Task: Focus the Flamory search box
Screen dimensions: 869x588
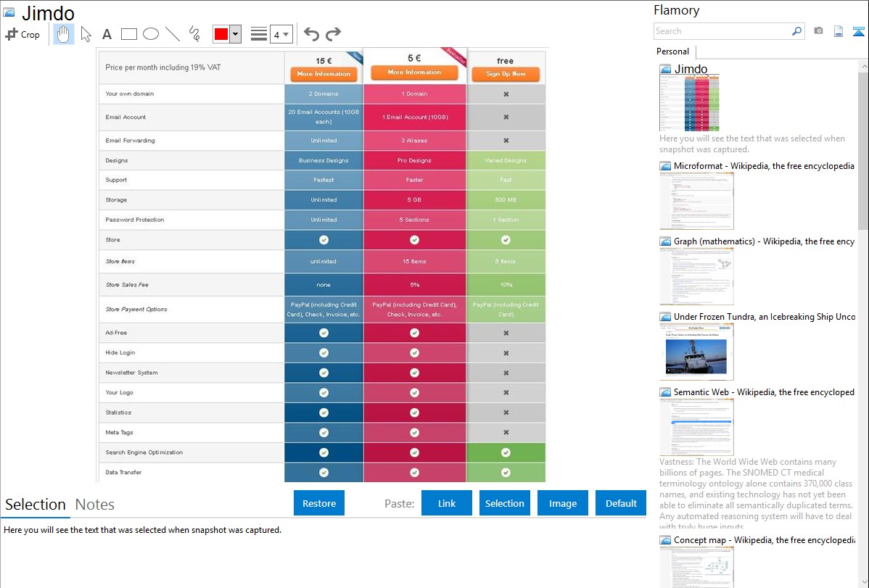Action: pos(722,31)
